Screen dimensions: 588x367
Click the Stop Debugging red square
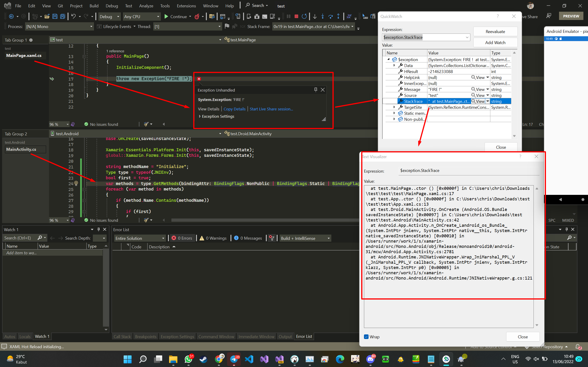pos(296,17)
